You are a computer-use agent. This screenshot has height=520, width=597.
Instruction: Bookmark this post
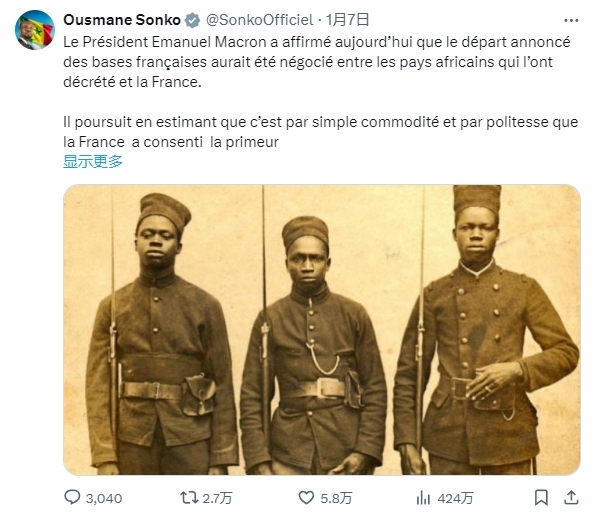click(x=541, y=498)
